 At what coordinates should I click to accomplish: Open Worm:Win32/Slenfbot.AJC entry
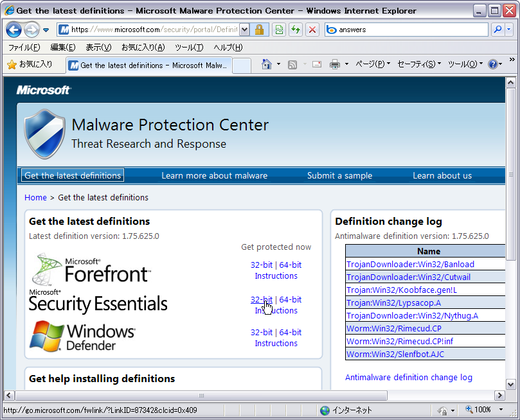tap(395, 354)
